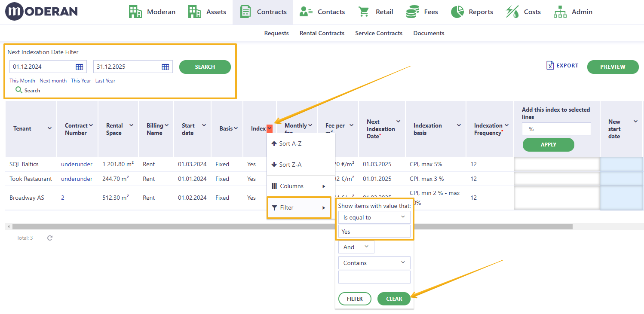Go to Rental Contracts sub-tab
Screen dimensions: 644x314
pyautogui.click(x=322, y=33)
